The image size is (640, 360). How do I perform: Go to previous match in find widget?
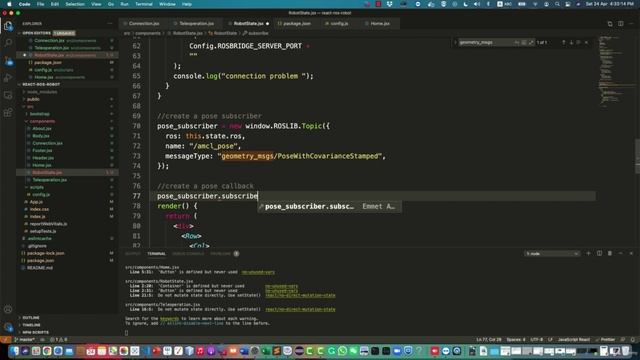click(x=564, y=42)
